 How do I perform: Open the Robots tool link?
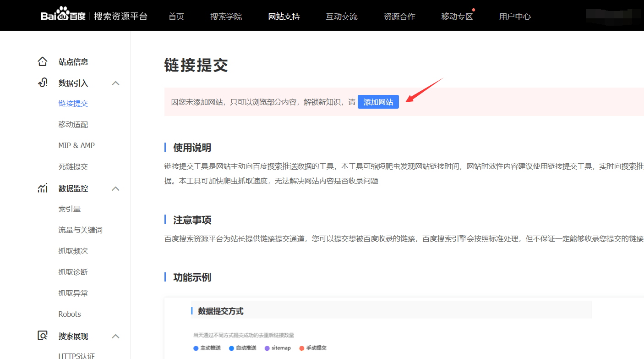pyautogui.click(x=70, y=314)
